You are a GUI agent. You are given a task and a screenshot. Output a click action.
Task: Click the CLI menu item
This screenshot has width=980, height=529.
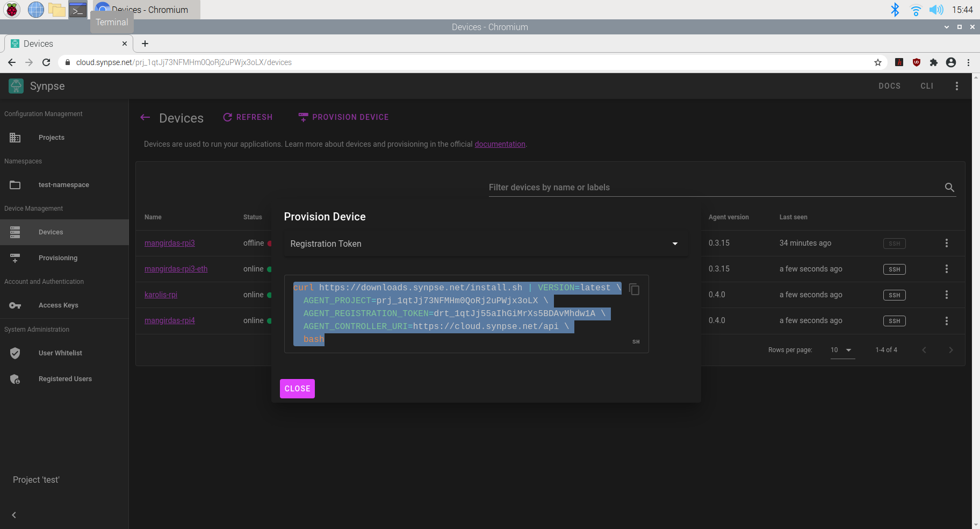coord(927,85)
